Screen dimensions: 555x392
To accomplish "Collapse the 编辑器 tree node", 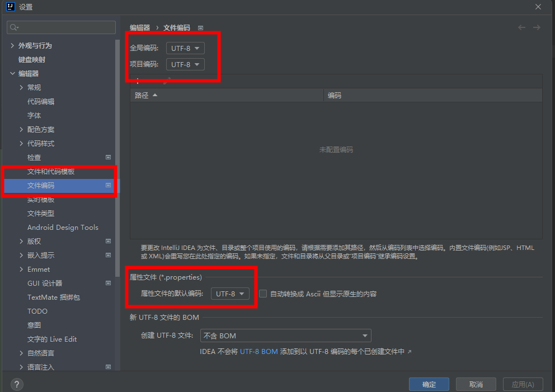I will pos(12,73).
